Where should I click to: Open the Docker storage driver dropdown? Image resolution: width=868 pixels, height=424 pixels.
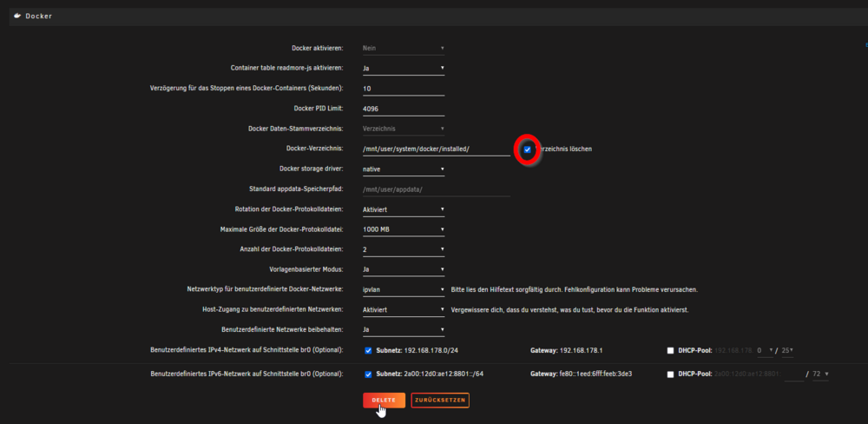click(x=404, y=169)
